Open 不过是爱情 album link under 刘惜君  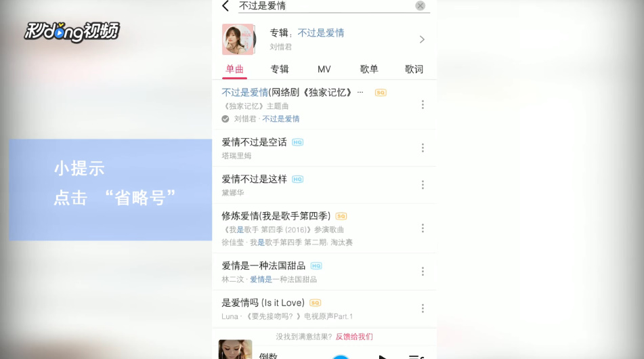tap(281, 119)
